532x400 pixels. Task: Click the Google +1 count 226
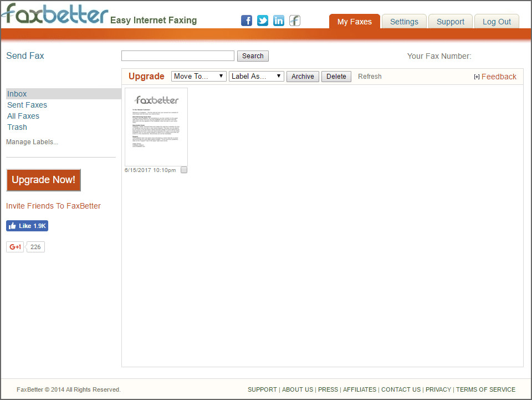pos(35,247)
